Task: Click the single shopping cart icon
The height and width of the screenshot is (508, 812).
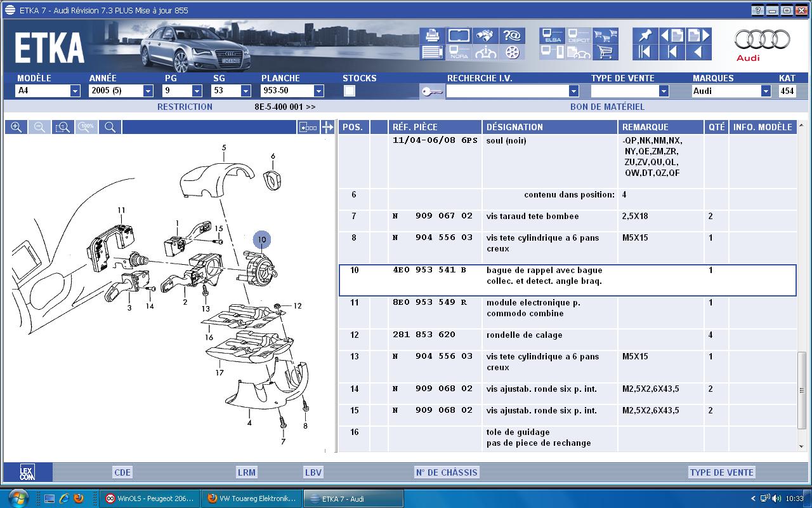Action: (x=605, y=52)
